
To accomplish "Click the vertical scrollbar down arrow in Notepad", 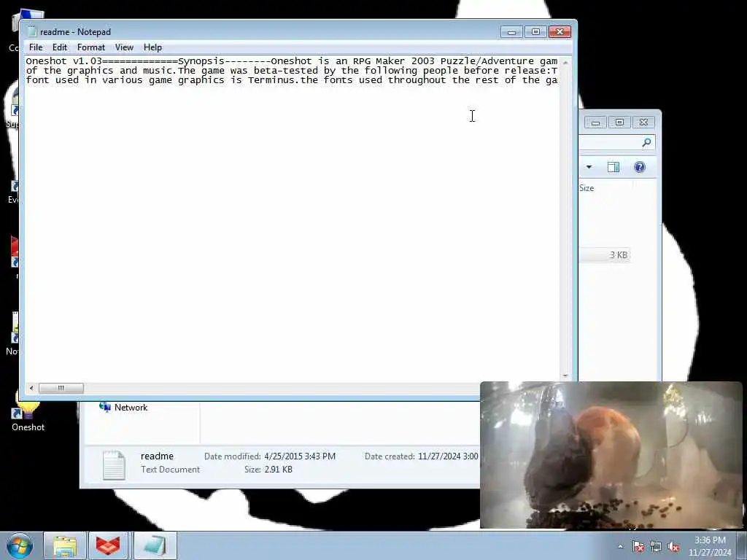I will [x=565, y=376].
